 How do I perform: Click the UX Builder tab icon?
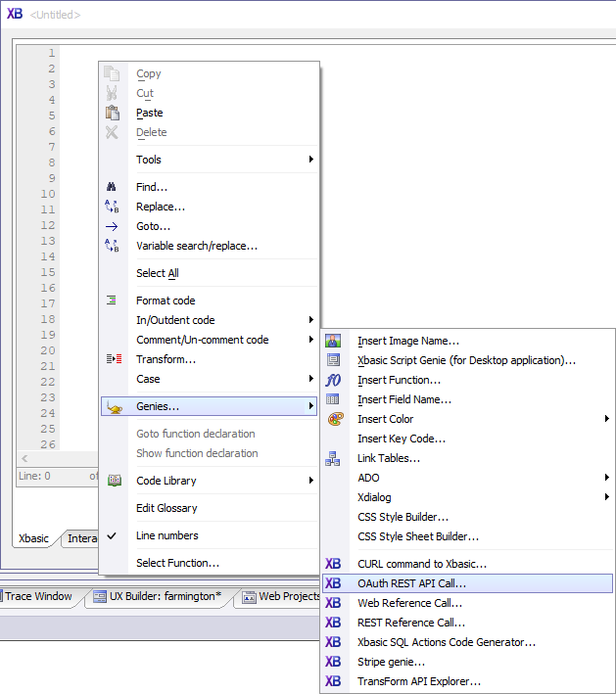tap(100, 597)
